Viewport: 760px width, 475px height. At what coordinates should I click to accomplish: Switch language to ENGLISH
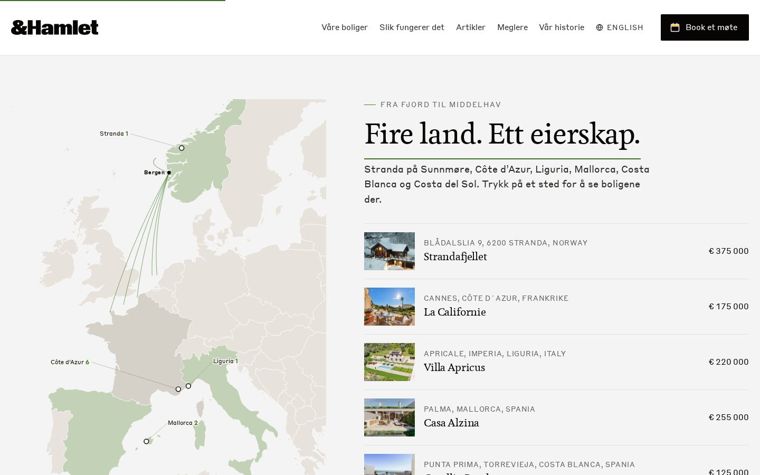tap(619, 28)
